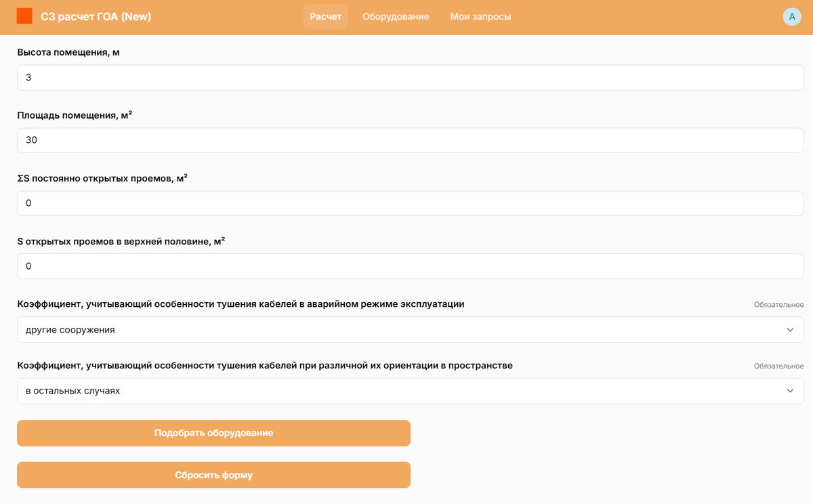Open the Оборудование tab
Image resolution: width=813 pixels, height=504 pixels.
coord(396,16)
